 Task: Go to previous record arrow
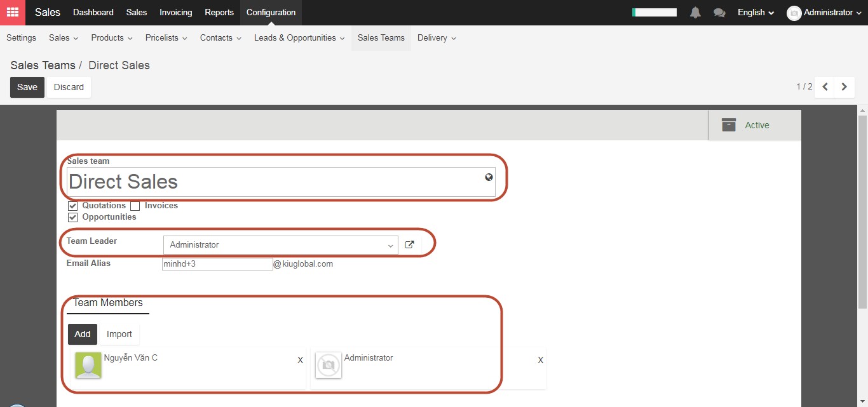825,87
